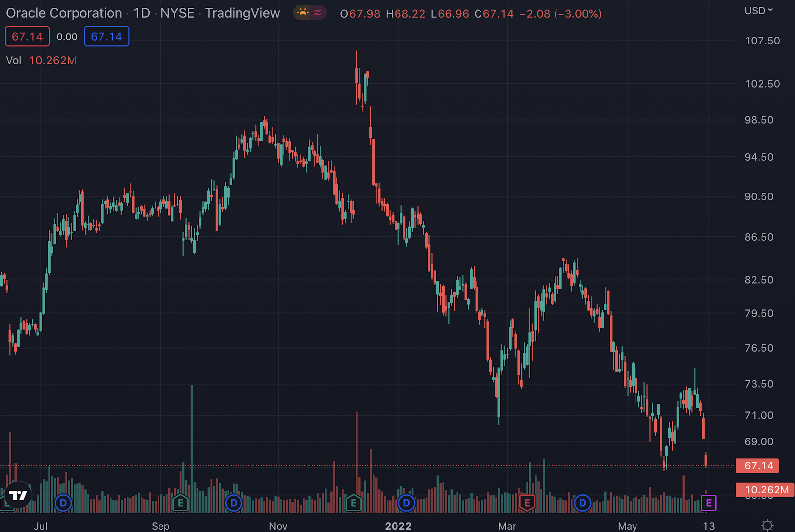795x532 pixels.
Task: Open the dividend D marker before Nov
Action: (x=234, y=503)
